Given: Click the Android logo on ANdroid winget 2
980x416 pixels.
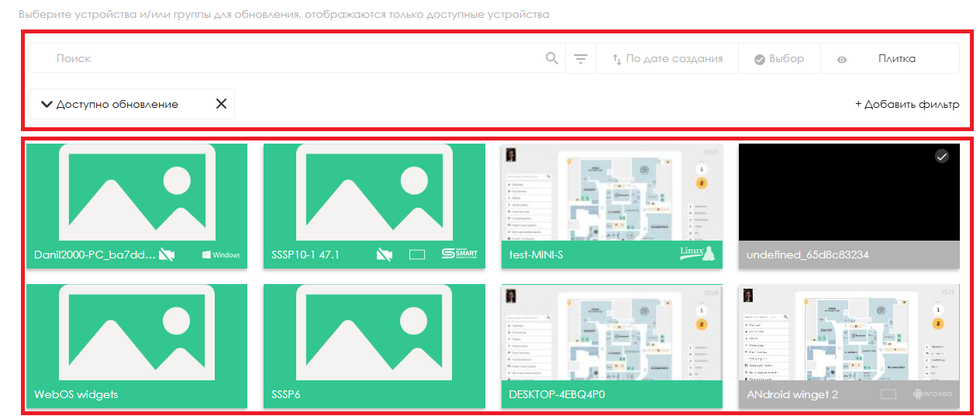Looking at the screenshot, I should (933, 394).
